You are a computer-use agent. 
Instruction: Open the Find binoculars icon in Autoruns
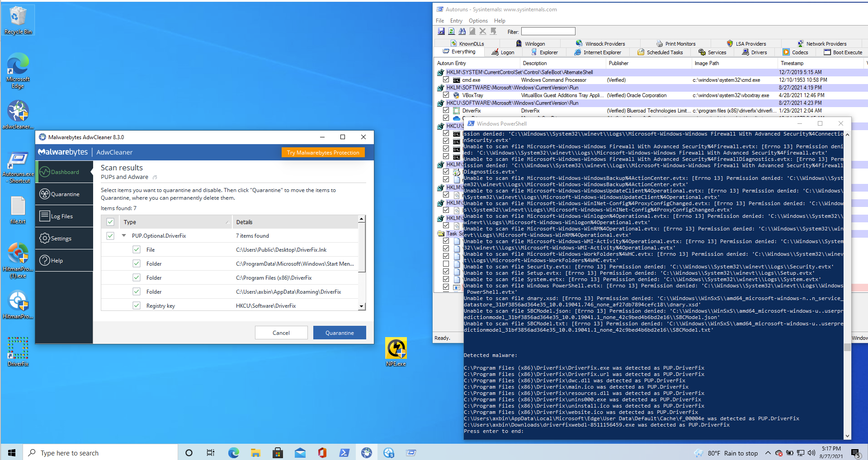coord(462,31)
